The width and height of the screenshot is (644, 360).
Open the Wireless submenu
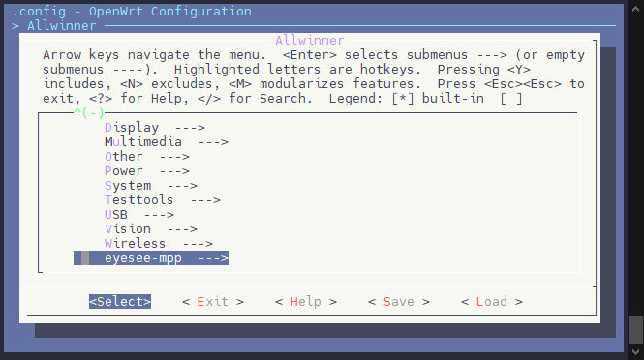tap(158, 244)
